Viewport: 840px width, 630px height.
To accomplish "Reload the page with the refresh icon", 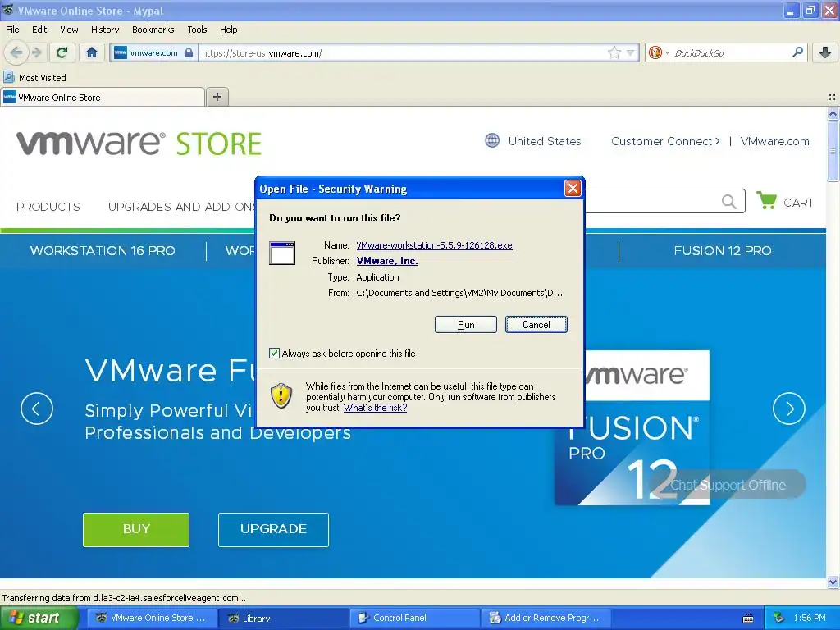I will coord(62,52).
